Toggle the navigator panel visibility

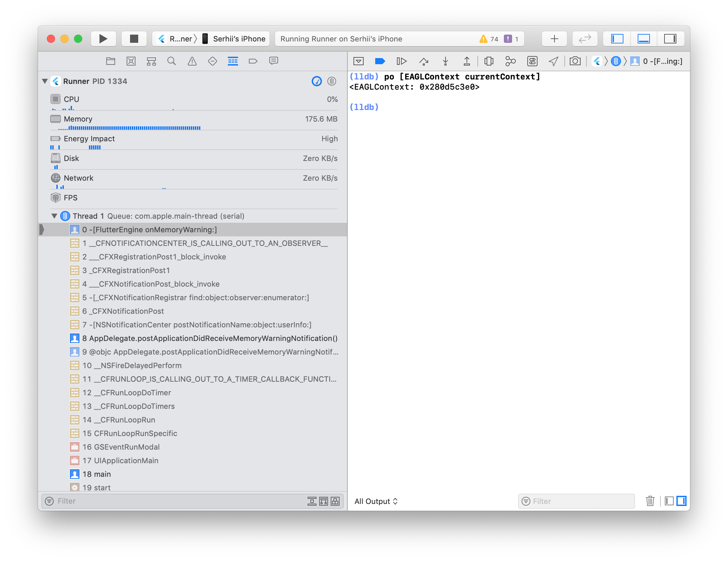point(617,39)
